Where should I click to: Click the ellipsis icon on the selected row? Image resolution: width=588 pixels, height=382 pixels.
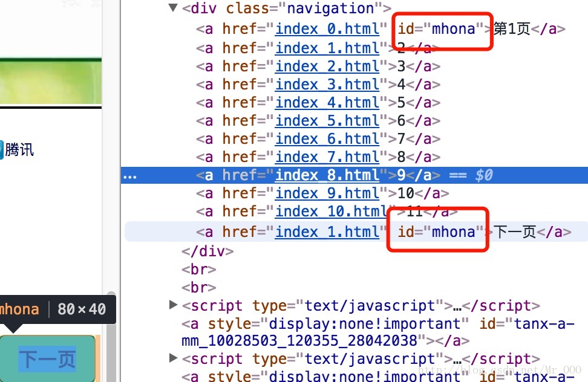[x=129, y=176]
